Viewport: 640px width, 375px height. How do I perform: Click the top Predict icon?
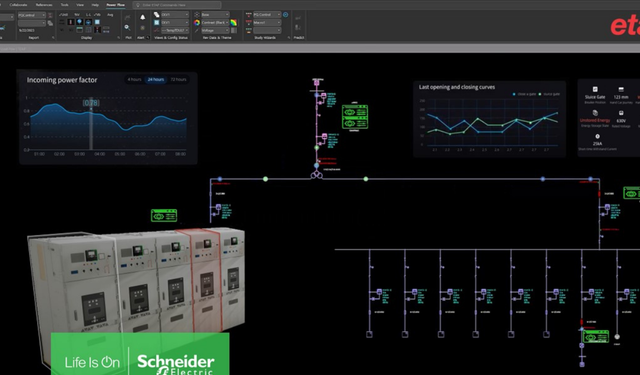[298, 18]
